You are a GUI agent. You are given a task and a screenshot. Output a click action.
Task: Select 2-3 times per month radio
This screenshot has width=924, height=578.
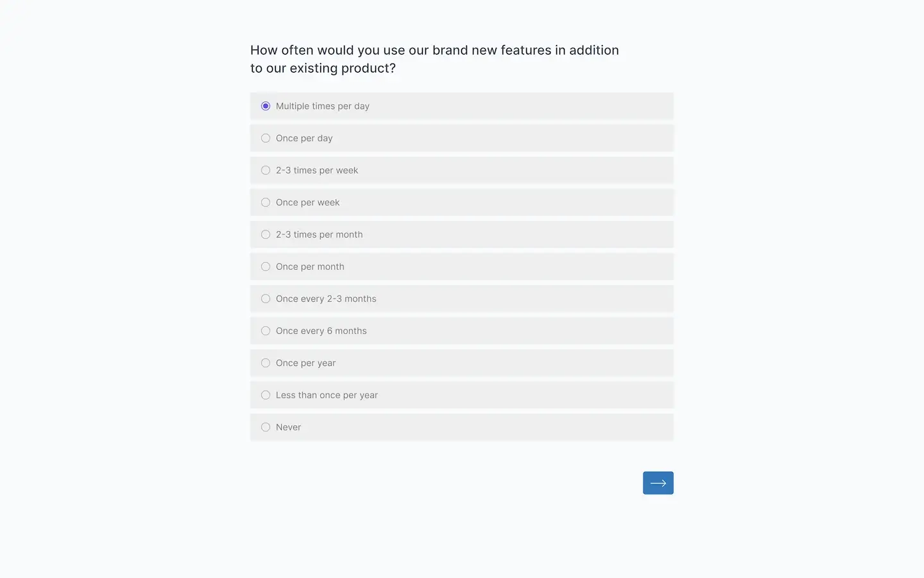[x=266, y=234]
